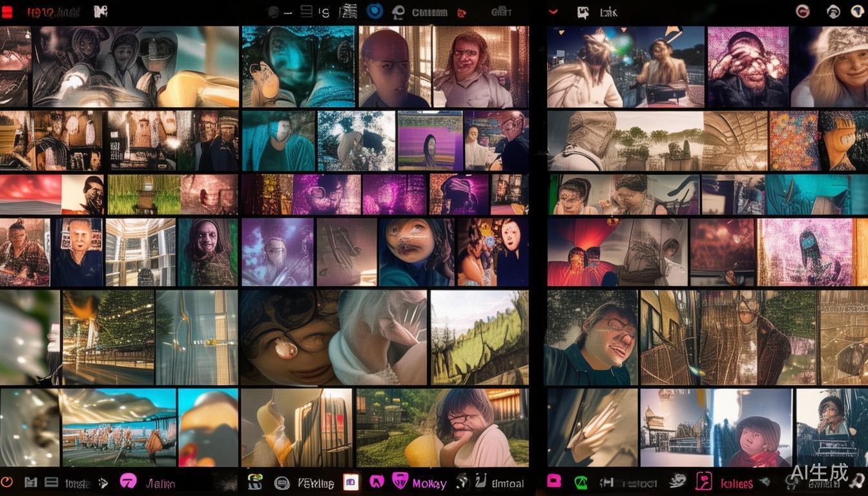
Task: Expand the red chevron dropdown in top bar
Action: [x=553, y=12]
